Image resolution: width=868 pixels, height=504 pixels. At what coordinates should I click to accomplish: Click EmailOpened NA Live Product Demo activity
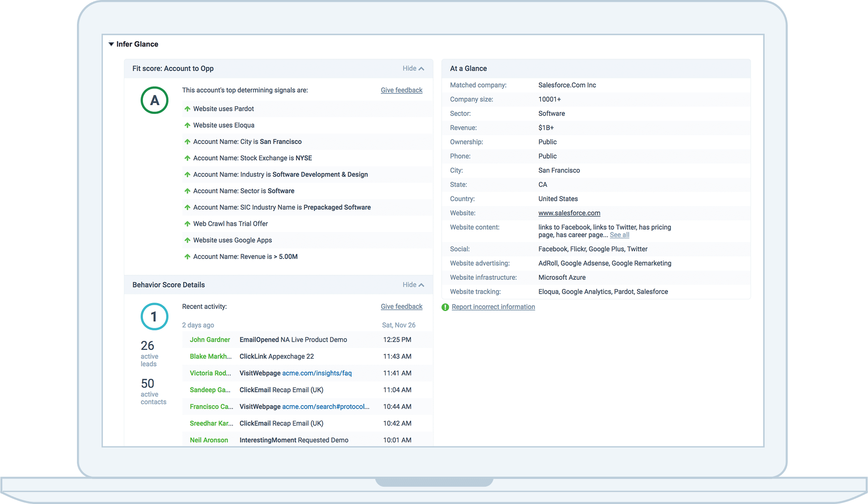[x=293, y=339]
